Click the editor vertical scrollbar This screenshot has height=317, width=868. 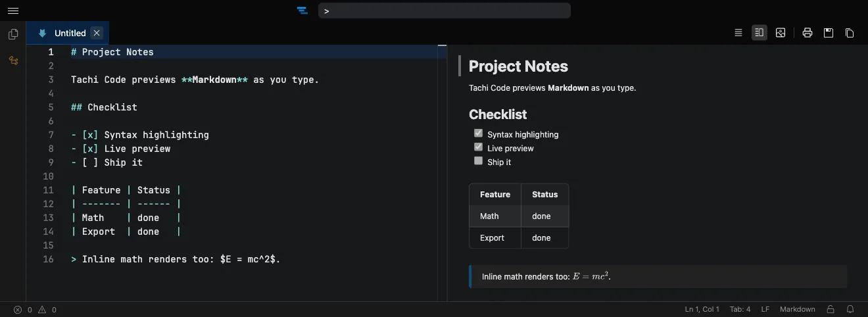click(x=443, y=173)
